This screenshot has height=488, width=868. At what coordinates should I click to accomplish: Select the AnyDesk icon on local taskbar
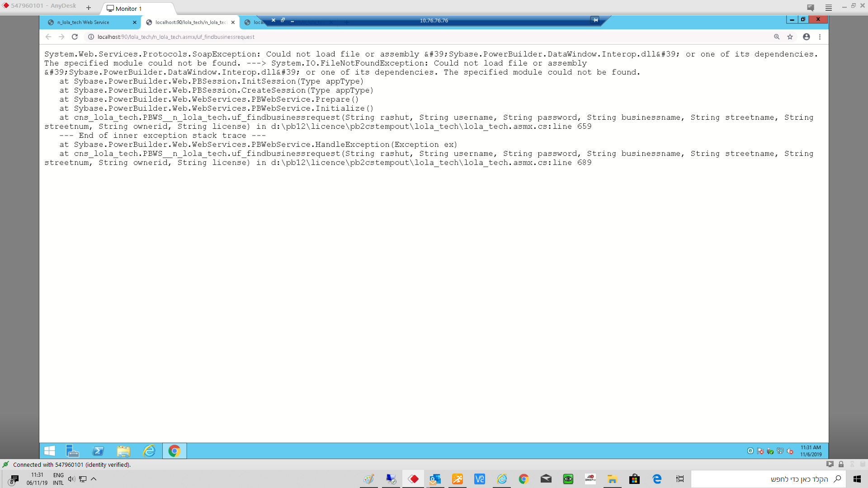tap(413, 479)
